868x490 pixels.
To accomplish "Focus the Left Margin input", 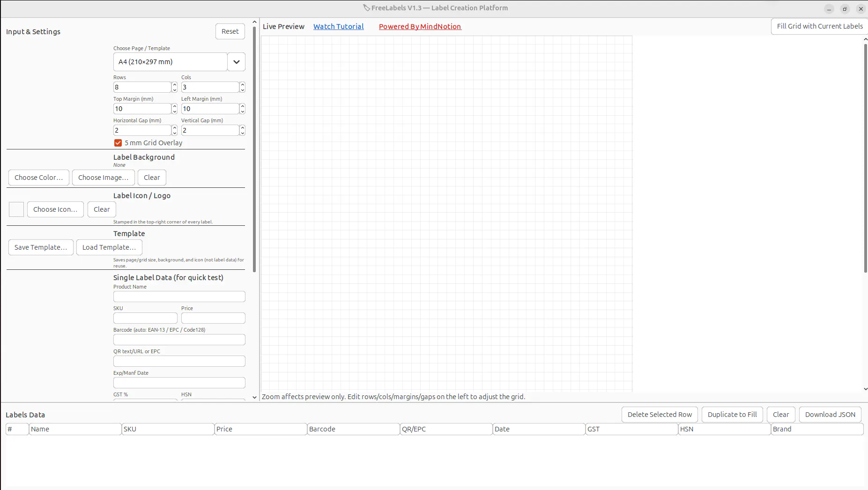I will click(210, 109).
